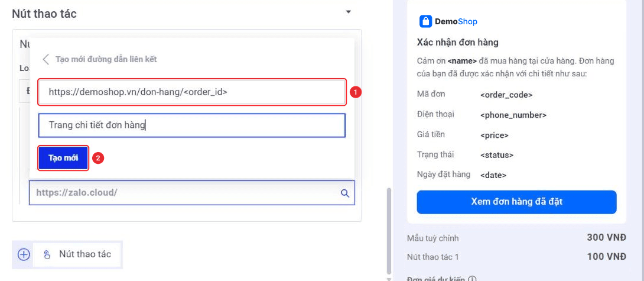Click the Trang chi tiết đơn hàng field
This screenshot has height=281, width=644.
point(192,125)
